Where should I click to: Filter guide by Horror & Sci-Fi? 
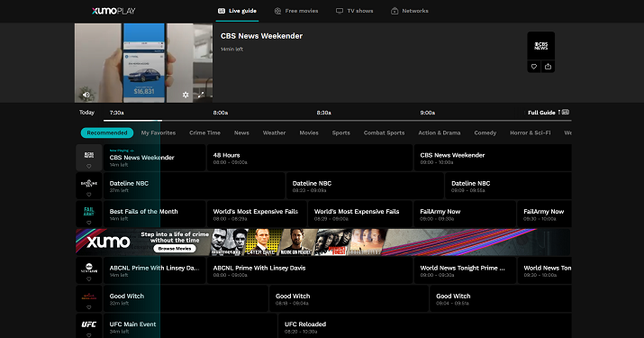tap(531, 132)
